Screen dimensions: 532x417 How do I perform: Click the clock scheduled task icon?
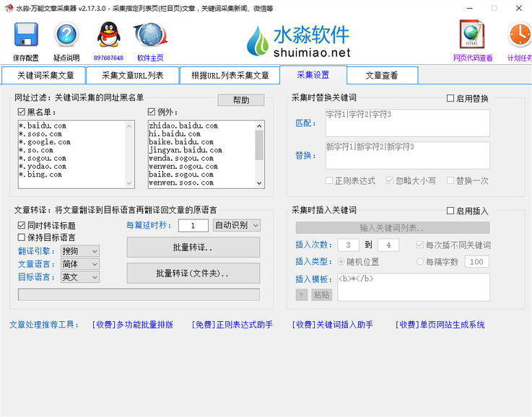519,35
